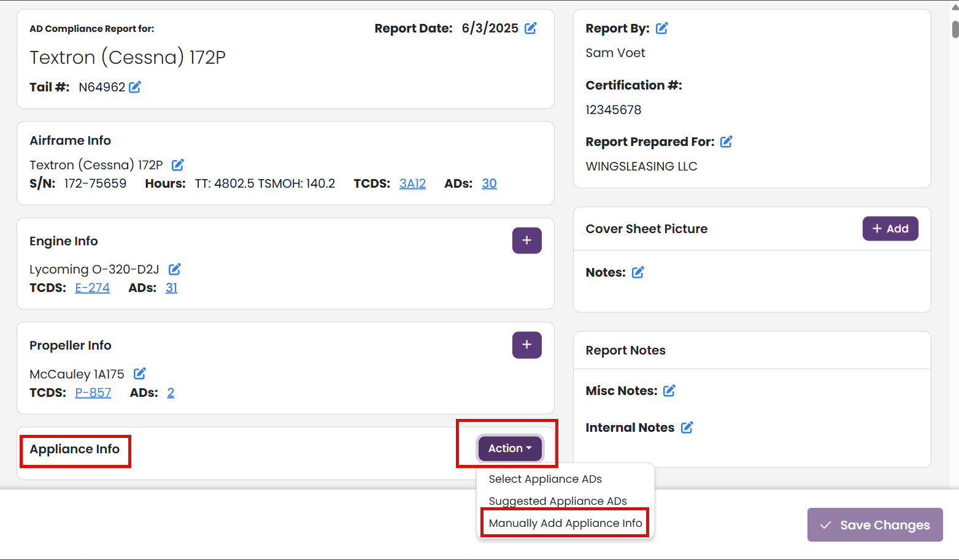Click serial number 172-75659
The width and height of the screenshot is (959, 560).
point(95,183)
